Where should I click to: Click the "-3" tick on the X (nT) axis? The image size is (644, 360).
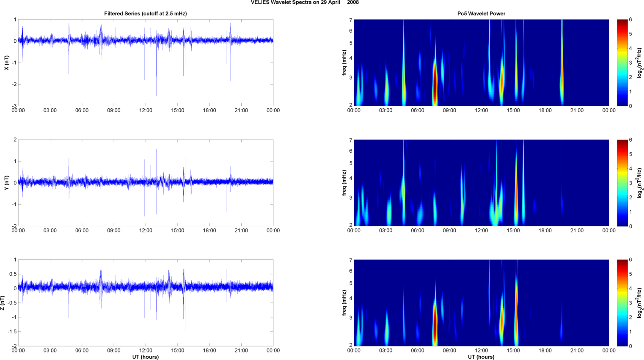click(x=14, y=106)
